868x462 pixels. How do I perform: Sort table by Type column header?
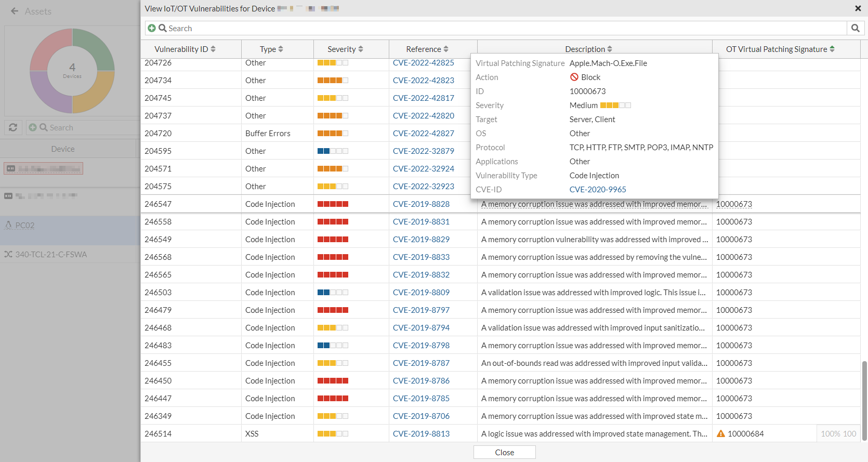point(271,49)
